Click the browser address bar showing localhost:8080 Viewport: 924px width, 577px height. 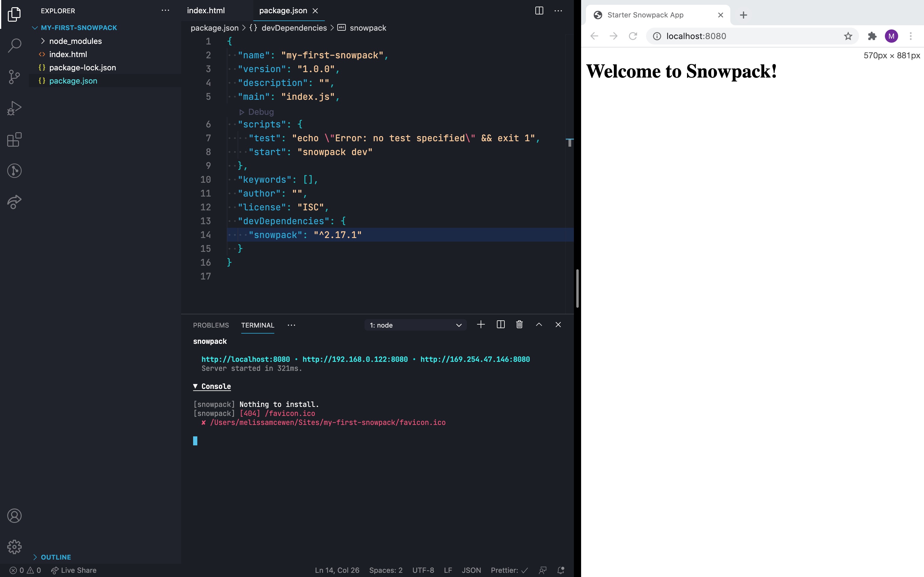pos(725,36)
